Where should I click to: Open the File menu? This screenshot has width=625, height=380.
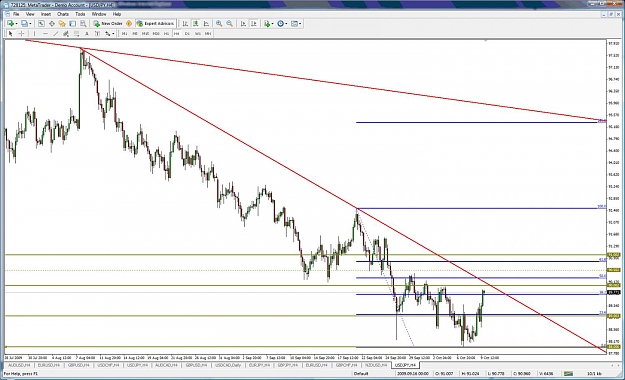pyautogui.click(x=16, y=14)
